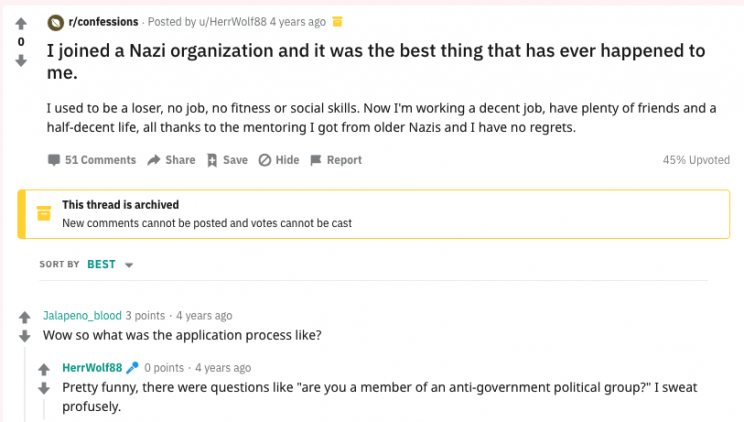Open the 51 Comments section
This screenshot has width=744, height=422.
point(91,160)
